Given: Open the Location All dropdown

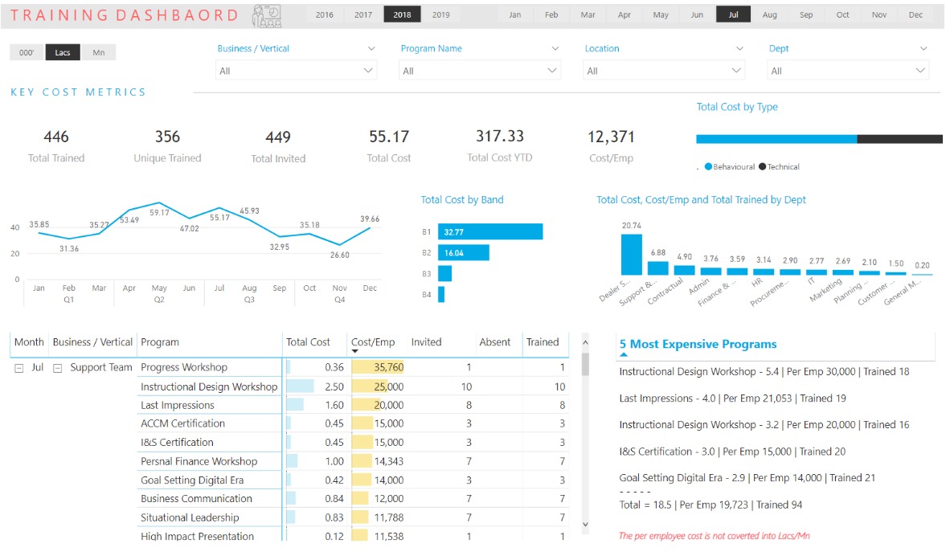Looking at the screenshot, I should tap(664, 71).
